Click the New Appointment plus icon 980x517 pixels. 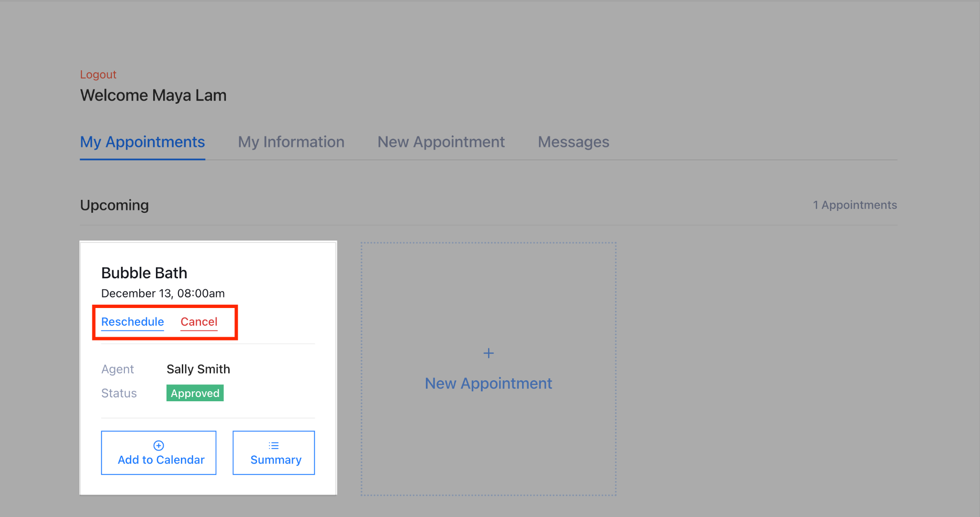(x=488, y=353)
